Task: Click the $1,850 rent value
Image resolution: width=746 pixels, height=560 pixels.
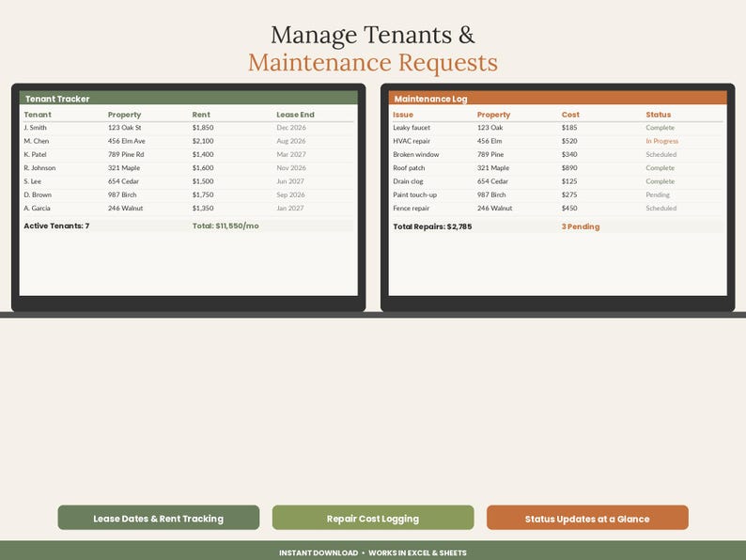Action: pyautogui.click(x=203, y=128)
